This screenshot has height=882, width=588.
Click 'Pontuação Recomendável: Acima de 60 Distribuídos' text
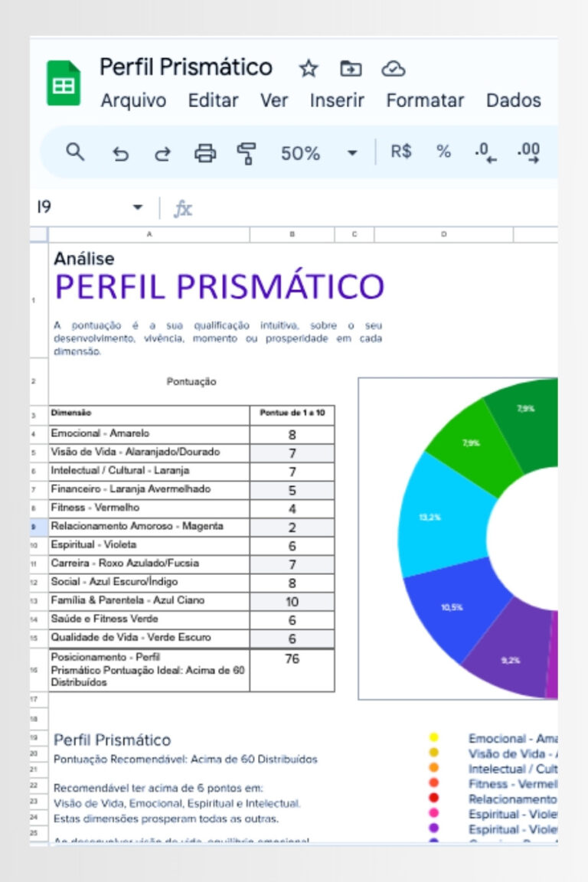click(x=185, y=759)
